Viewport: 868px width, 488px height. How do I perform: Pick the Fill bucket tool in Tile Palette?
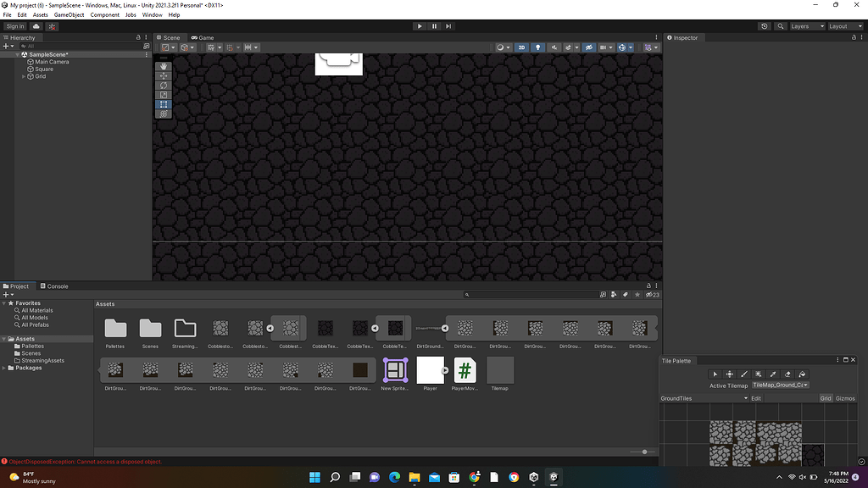tap(801, 374)
